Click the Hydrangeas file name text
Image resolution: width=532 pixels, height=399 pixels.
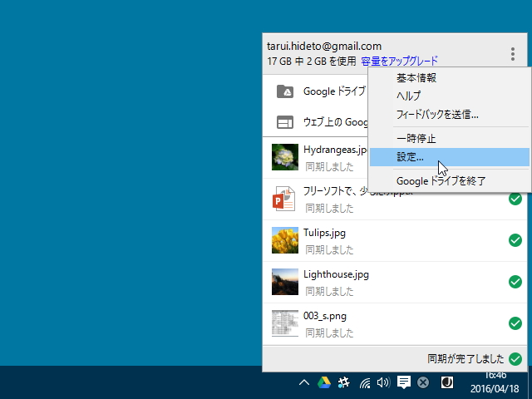tap(335, 150)
